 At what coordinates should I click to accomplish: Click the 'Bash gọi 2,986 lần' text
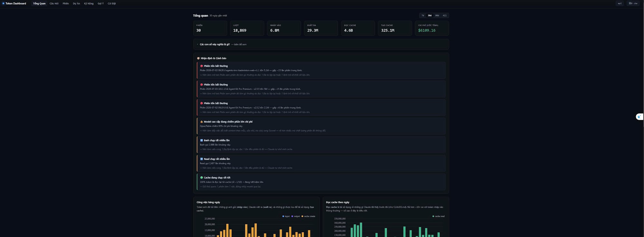point(215,145)
